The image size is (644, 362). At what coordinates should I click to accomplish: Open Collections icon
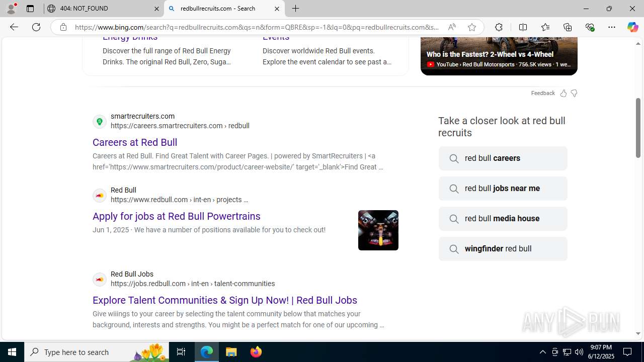coord(568,27)
